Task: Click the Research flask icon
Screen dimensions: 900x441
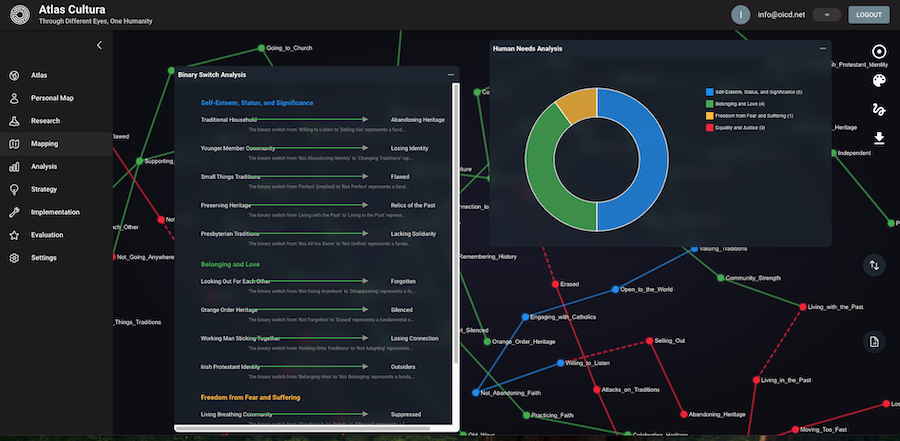Action: [x=14, y=121]
